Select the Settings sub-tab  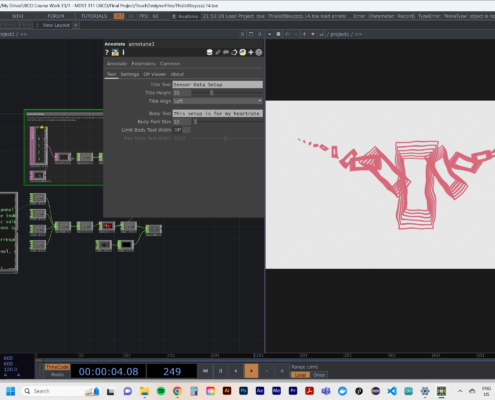pyautogui.click(x=130, y=74)
